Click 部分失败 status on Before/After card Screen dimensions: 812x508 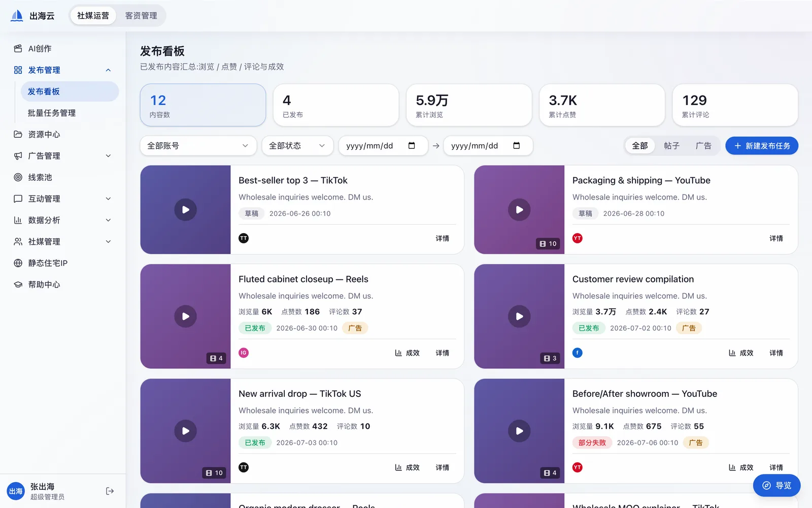coord(592,443)
